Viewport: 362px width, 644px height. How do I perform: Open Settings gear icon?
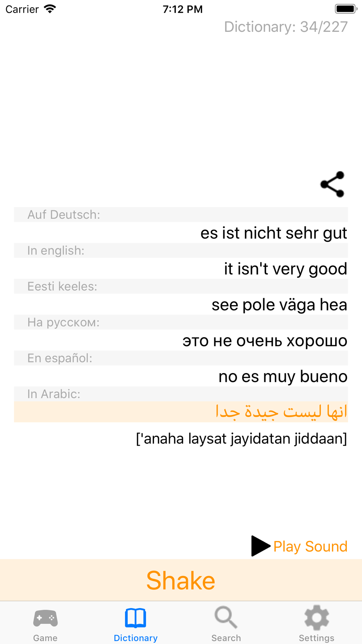[x=316, y=618]
